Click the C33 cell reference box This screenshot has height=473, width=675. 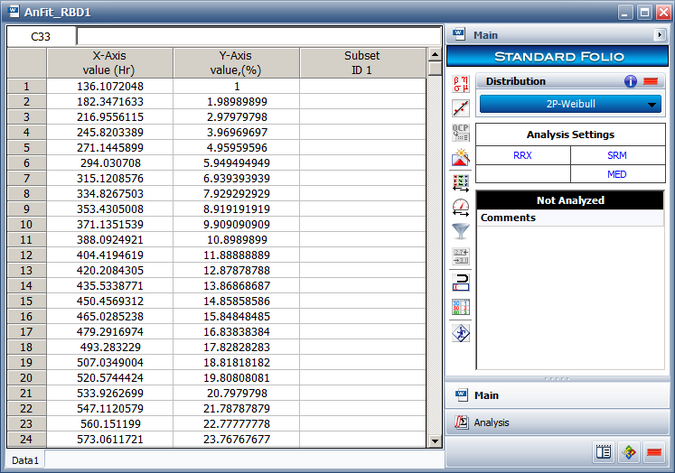point(41,36)
